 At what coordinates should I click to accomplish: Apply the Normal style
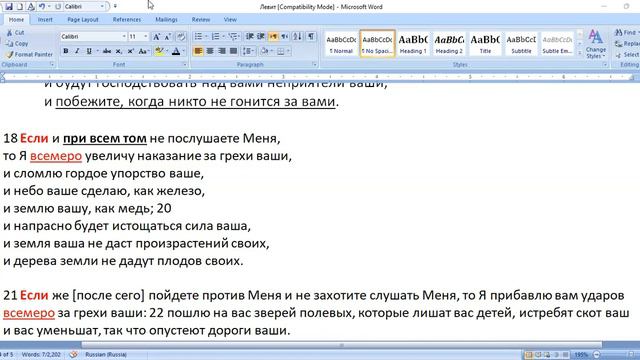(x=341, y=44)
